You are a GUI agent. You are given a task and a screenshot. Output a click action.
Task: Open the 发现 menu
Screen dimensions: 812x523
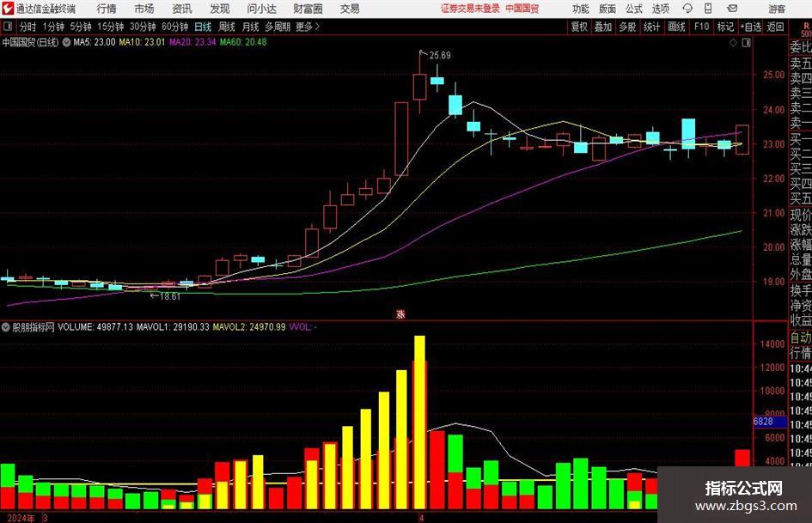(x=220, y=9)
